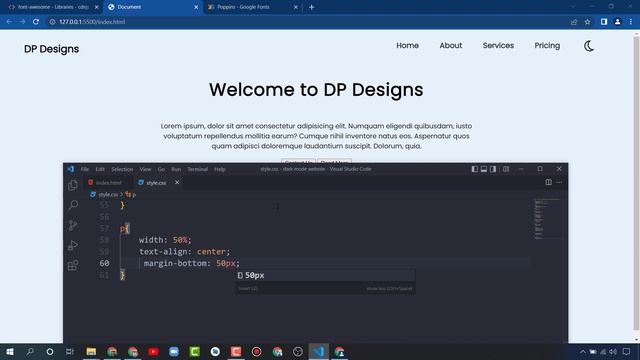This screenshot has width=640, height=360.
Task: Open Run and Debug view
Action: point(73,245)
